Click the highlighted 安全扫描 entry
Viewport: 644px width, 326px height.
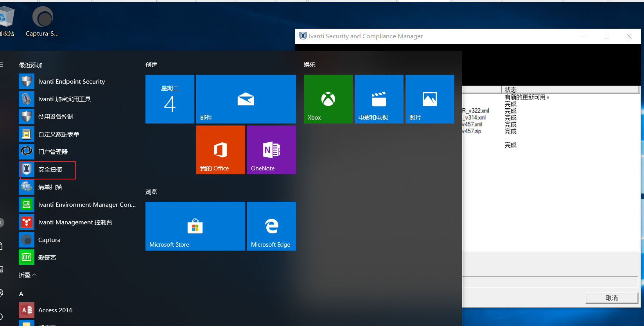point(50,170)
